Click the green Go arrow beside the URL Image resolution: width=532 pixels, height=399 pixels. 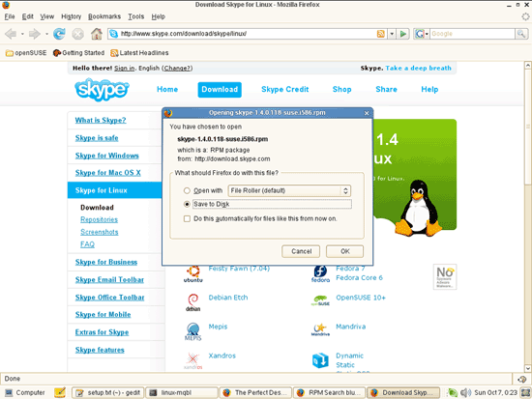403,34
